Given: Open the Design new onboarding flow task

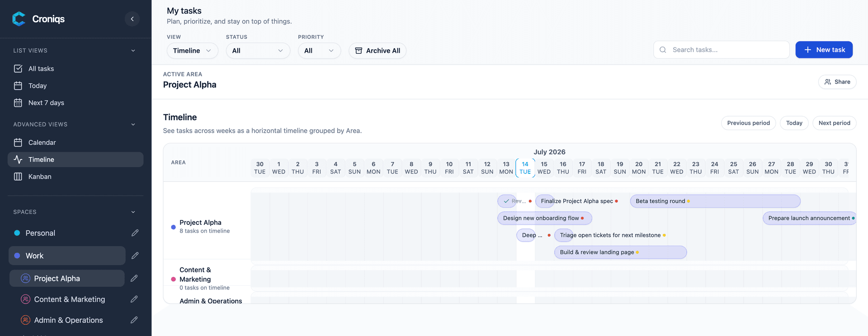Looking at the screenshot, I should click(x=545, y=218).
